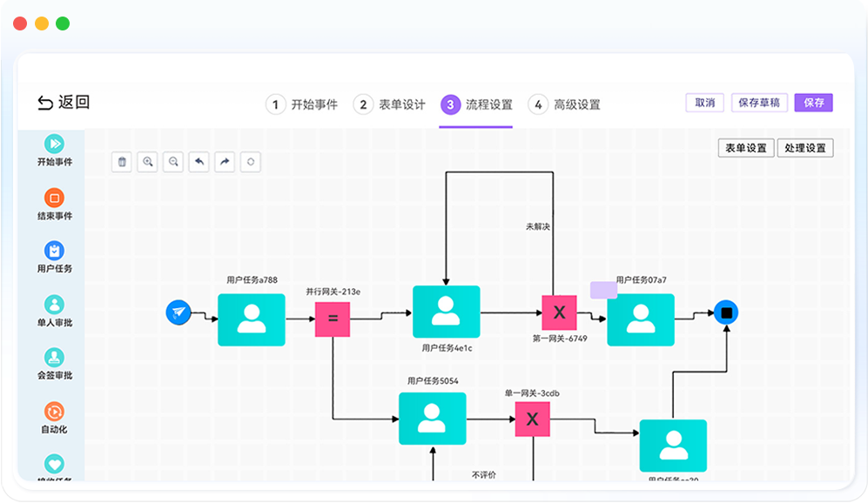This screenshot has height=503, width=868.
Task: Click the delete trash can icon
Action: 122,161
